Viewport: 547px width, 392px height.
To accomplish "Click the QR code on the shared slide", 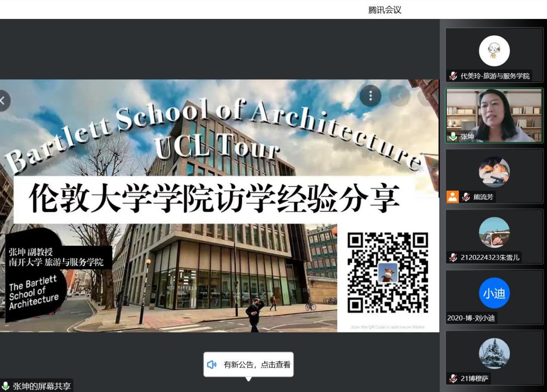I will (387, 273).
